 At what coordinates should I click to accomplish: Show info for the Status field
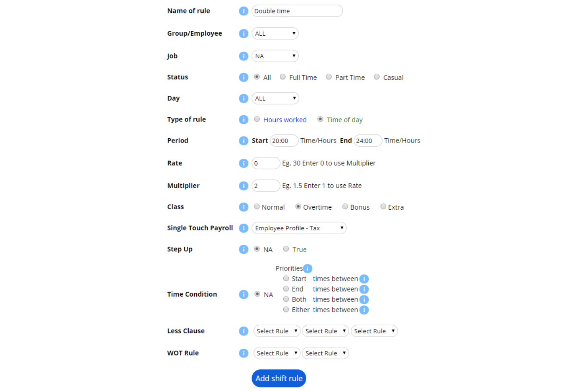coord(244,77)
